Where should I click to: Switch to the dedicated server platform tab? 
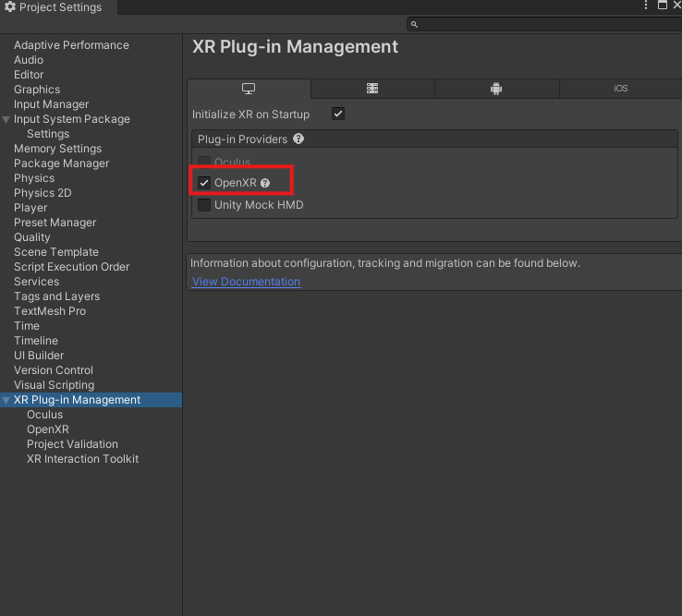click(372, 89)
